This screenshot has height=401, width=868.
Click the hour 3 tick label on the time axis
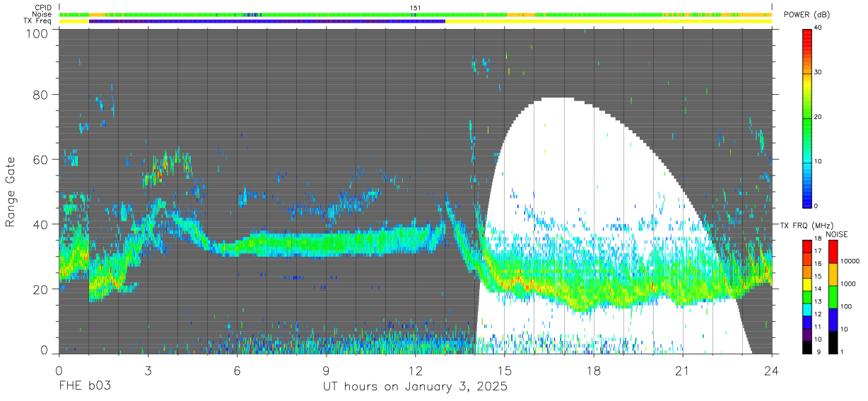tap(148, 370)
